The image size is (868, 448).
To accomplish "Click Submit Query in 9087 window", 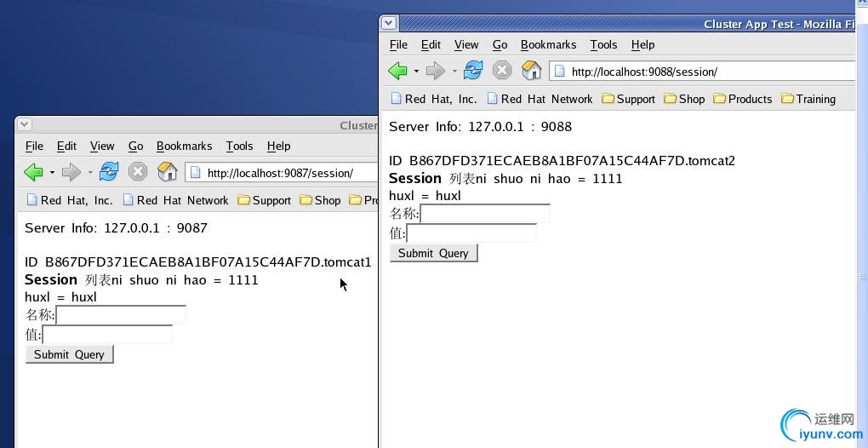I will 69,354.
